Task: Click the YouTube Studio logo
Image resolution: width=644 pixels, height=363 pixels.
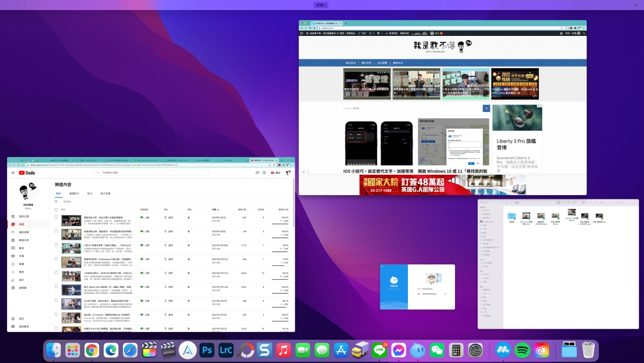Action: click(27, 173)
